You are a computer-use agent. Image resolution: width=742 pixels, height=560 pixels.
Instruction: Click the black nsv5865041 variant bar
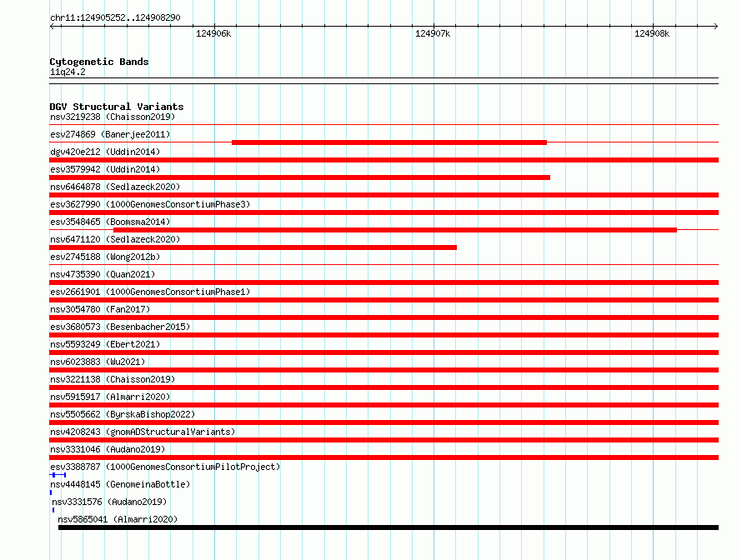389,527
